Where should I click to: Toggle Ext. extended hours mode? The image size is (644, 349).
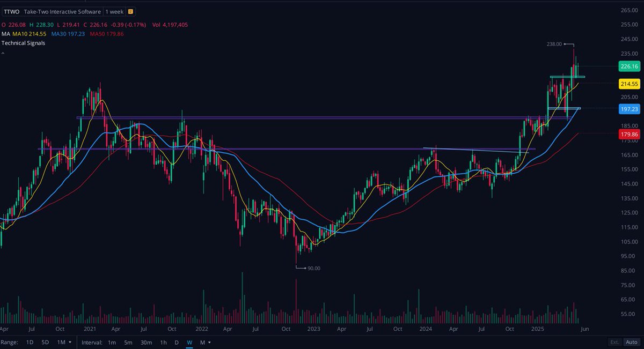(614, 342)
